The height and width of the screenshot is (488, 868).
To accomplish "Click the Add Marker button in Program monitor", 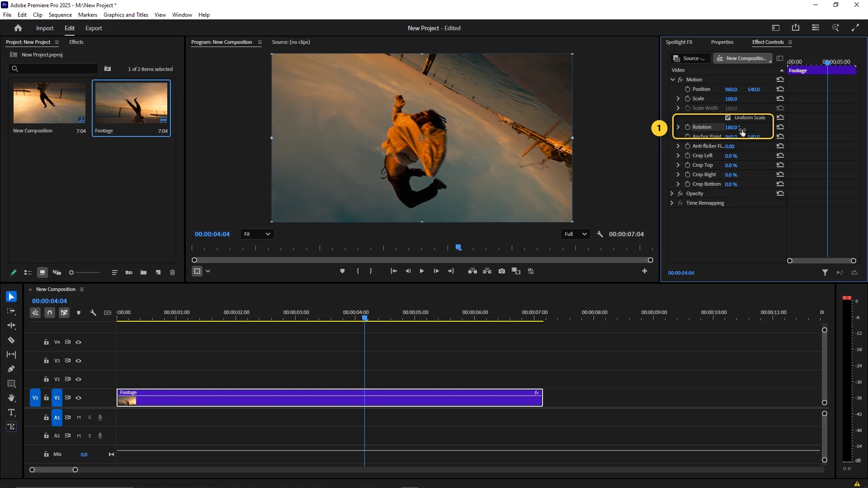I will pyautogui.click(x=342, y=271).
